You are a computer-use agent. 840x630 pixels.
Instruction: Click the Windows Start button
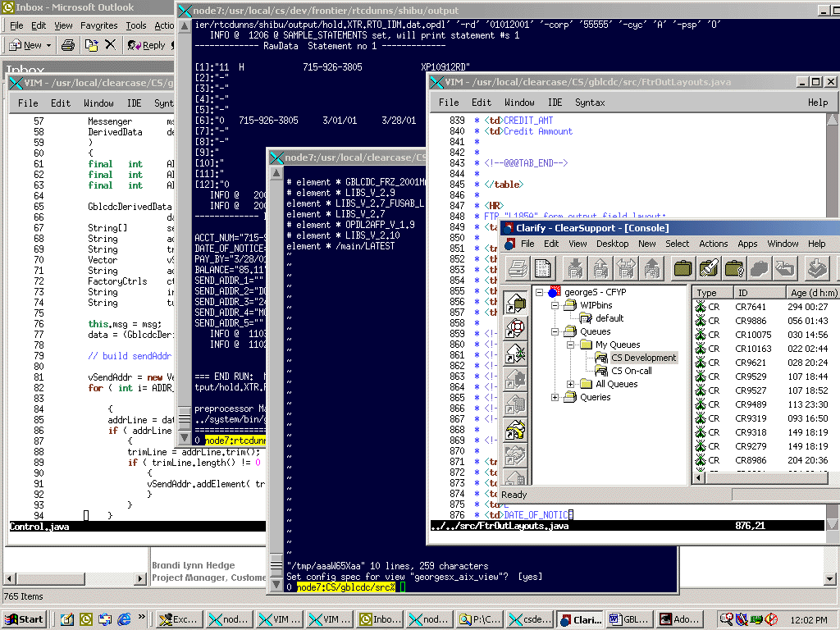coord(25,619)
